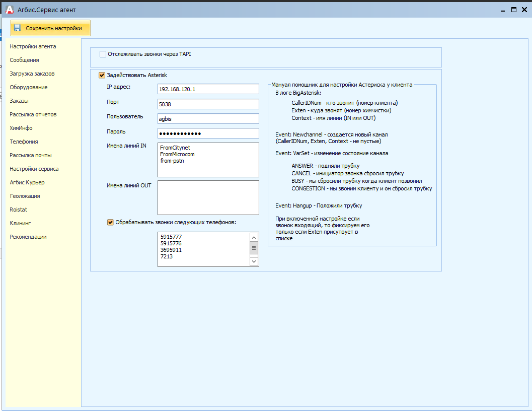
Task: Select Телефония in sidebar
Action: pyautogui.click(x=24, y=142)
